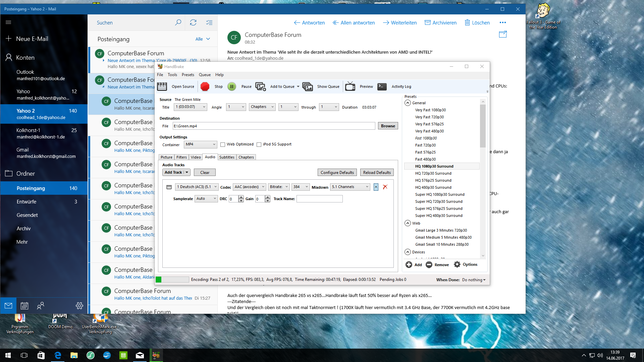This screenshot has width=644, height=362.
Task: Collapse the General presets group
Action: coord(408,103)
